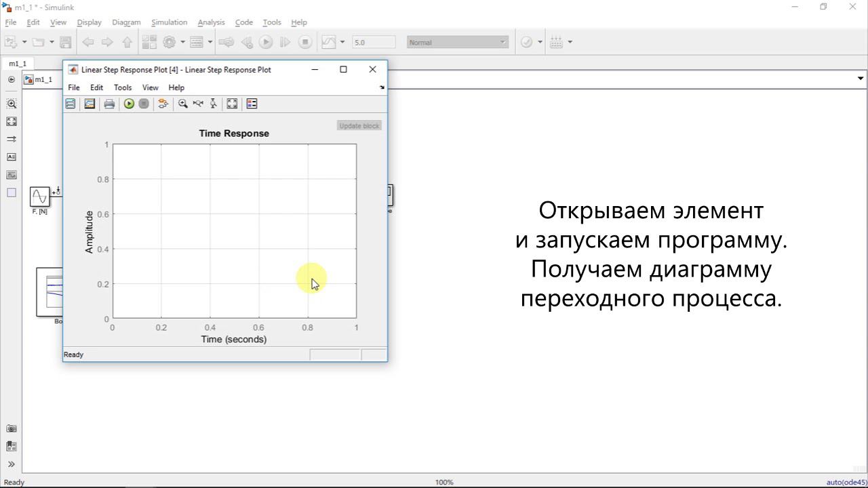This screenshot has width=868, height=488.
Task: Expand the Data Inspector dropdown arrow
Action: click(342, 42)
